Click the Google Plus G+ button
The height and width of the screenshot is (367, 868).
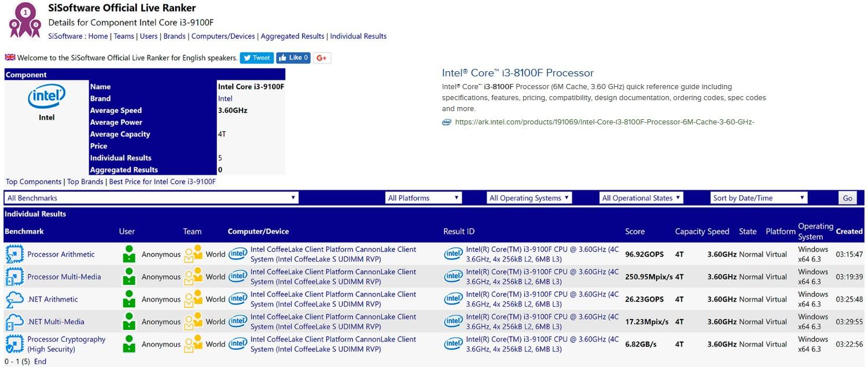coord(322,58)
